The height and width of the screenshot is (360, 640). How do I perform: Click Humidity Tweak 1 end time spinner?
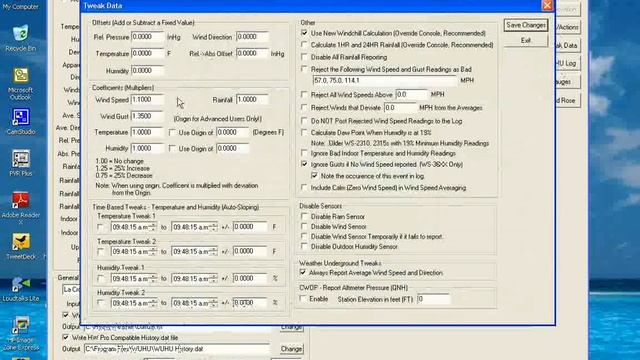click(x=213, y=279)
